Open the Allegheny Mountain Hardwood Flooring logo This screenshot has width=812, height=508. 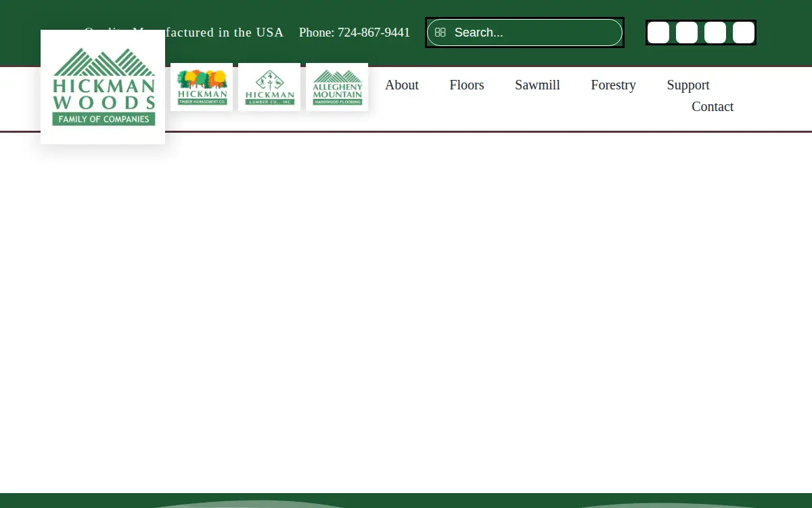(337, 87)
